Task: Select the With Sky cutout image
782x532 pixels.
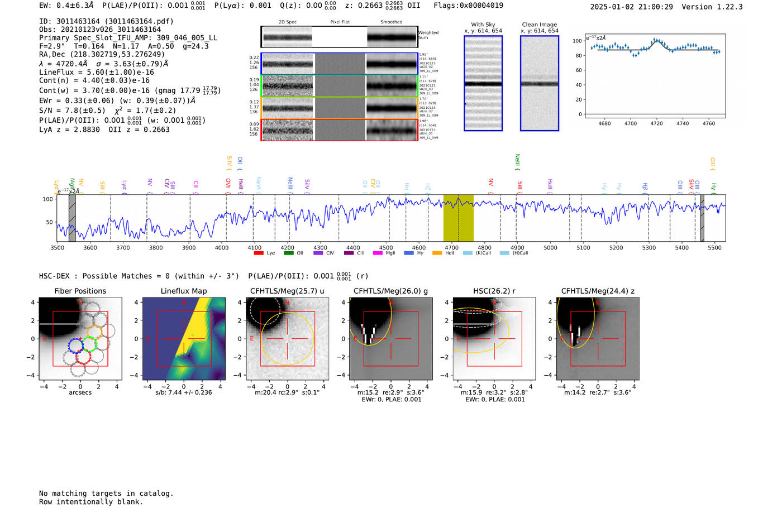Action: point(483,83)
